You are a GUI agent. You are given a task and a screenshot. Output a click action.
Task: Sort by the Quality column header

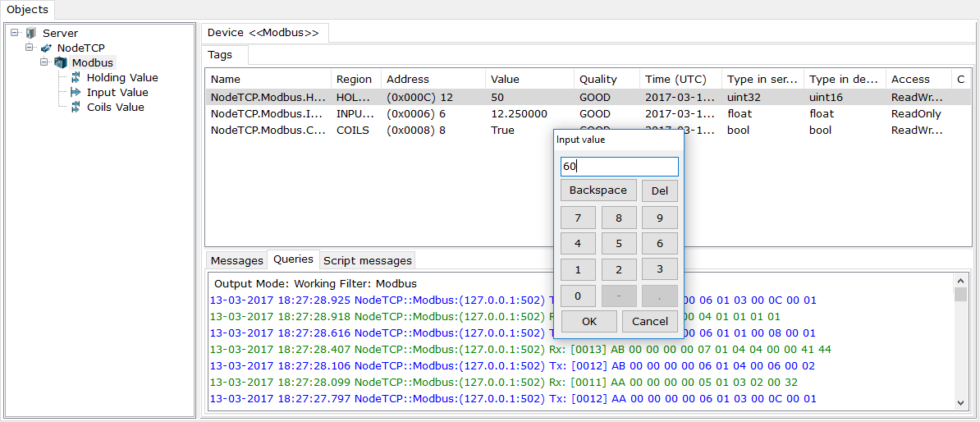(607, 80)
